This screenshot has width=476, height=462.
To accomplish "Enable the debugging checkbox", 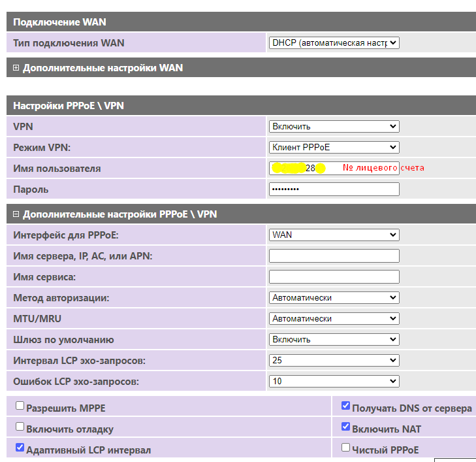I will pyautogui.click(x=20, y=427).
